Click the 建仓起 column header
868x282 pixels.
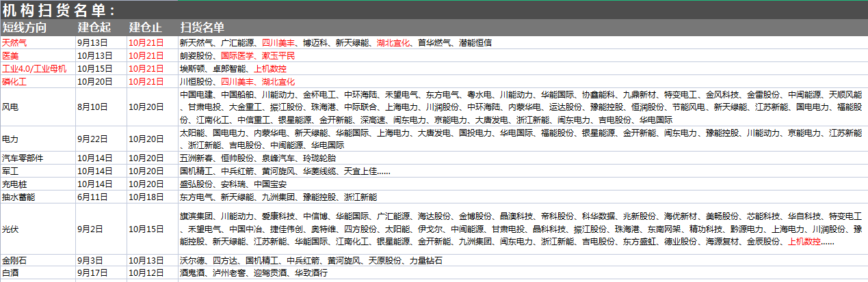(101, 28)
